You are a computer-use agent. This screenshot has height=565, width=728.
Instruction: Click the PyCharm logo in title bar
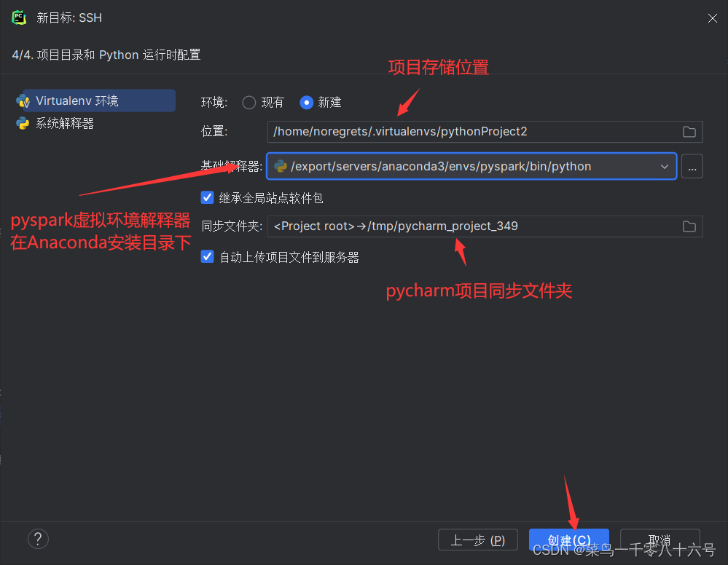(19, 17)
